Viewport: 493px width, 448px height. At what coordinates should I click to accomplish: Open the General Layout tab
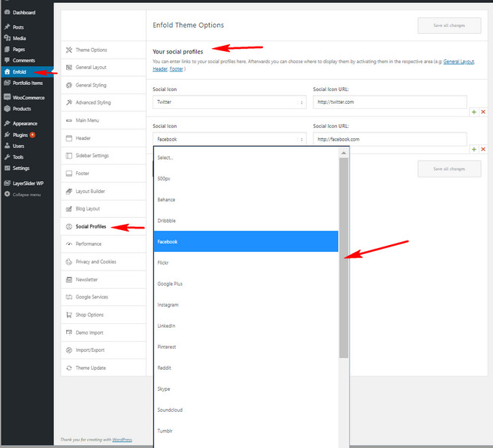pos(103,68)
